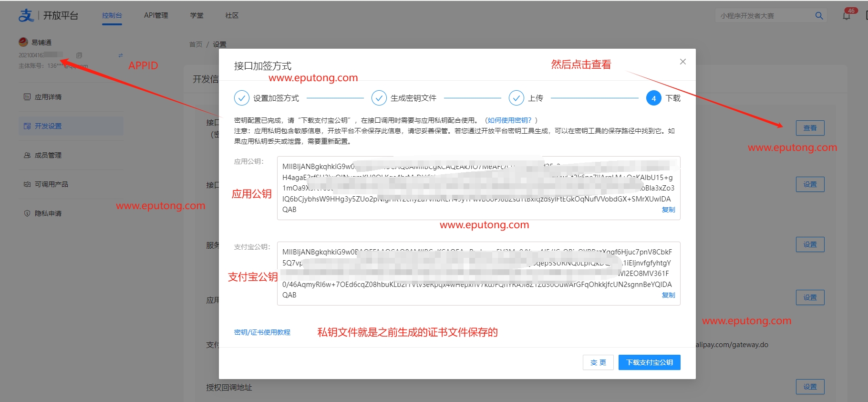Open the 如何使用密钥? help link

coord(509,120)
